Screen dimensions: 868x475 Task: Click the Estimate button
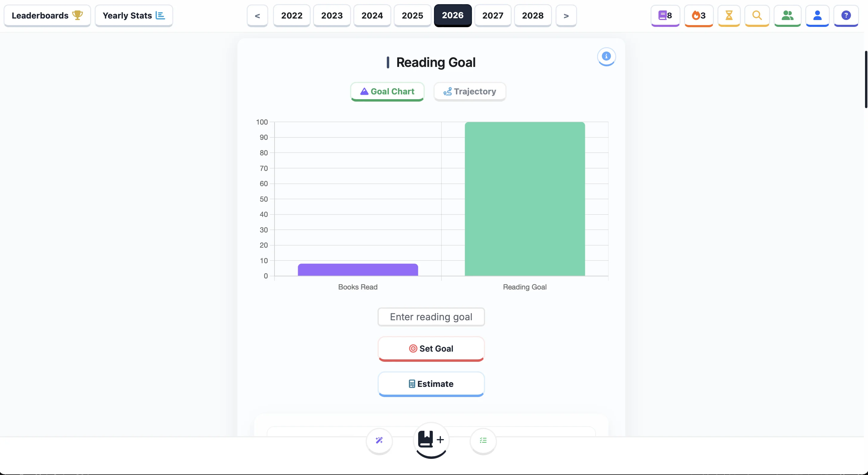coord(431,384)
